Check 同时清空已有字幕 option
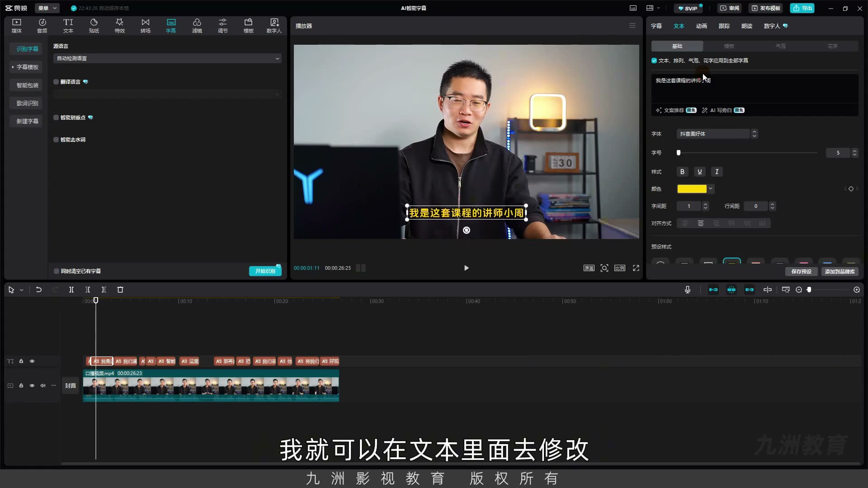 pyautogui.click(x=57, y=271)
